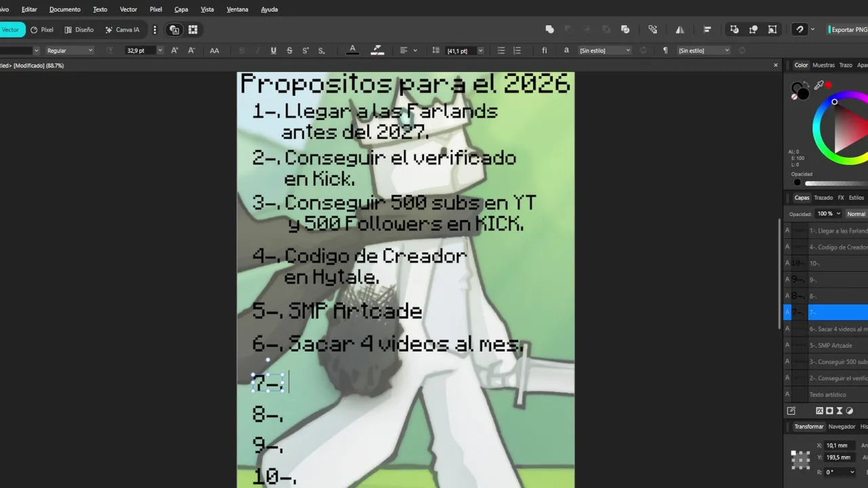The width and height of the screenshot is (868, 488).
Task: Adjust the Opacidad slider in Color panel
Action: [x=835, y=182]
